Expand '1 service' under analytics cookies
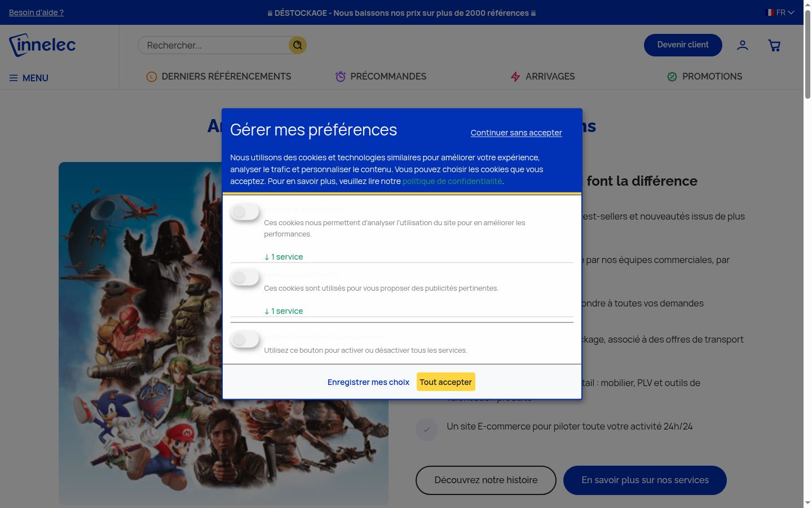The height and width of the screenshot is (508, 812). coord(284,257)
